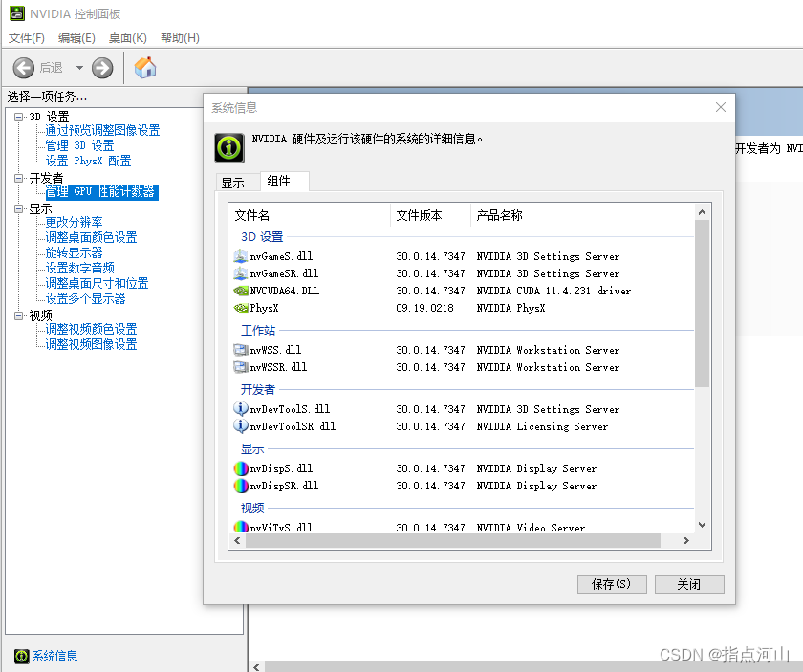Select the NVIDIA Licensing Server product name
This screenshot has width=803, height=672.
[542, 426]
